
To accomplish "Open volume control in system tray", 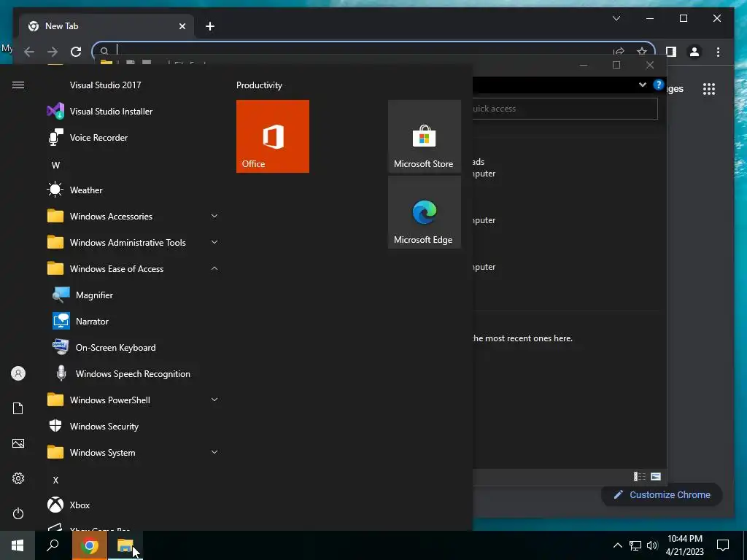I will [x=652, y=545].
